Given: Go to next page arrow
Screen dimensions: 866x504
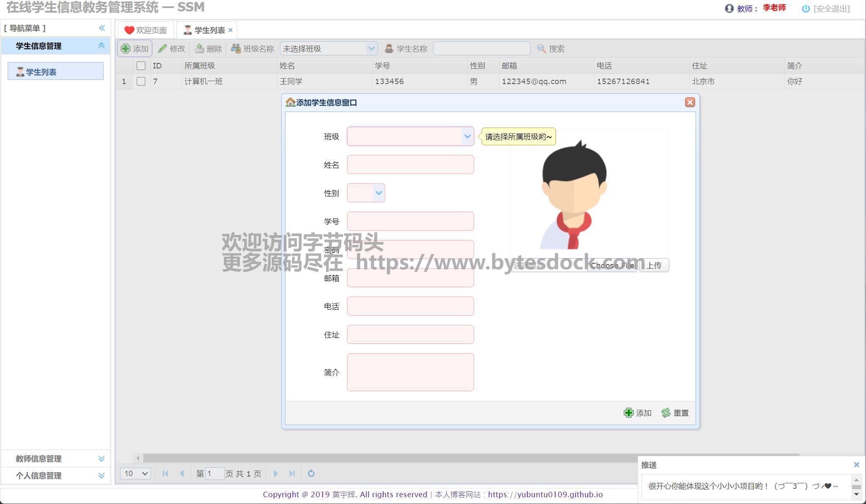Looking at the screenshot, I should click(275, 473).
